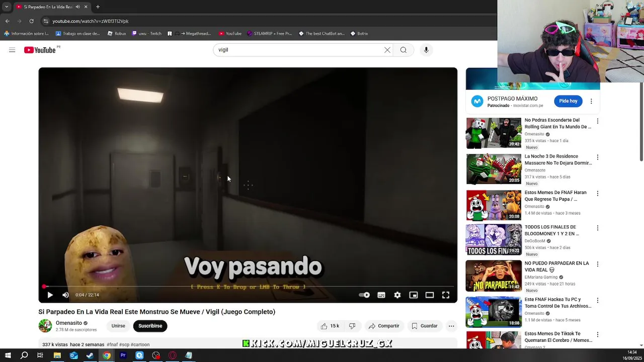
Task: Toggle autoplay switch in the player
Action: point(364,295)
